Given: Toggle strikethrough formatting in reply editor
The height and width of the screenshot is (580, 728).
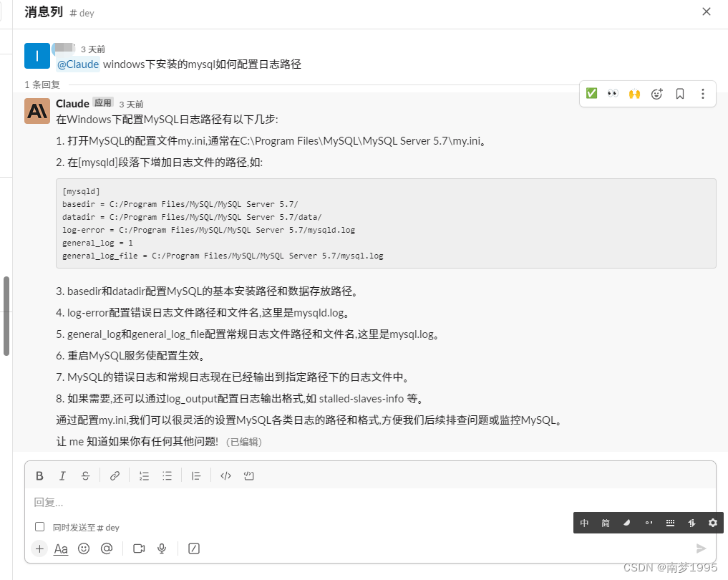Looking at the screenshot, I should click(x=85, y=475).
